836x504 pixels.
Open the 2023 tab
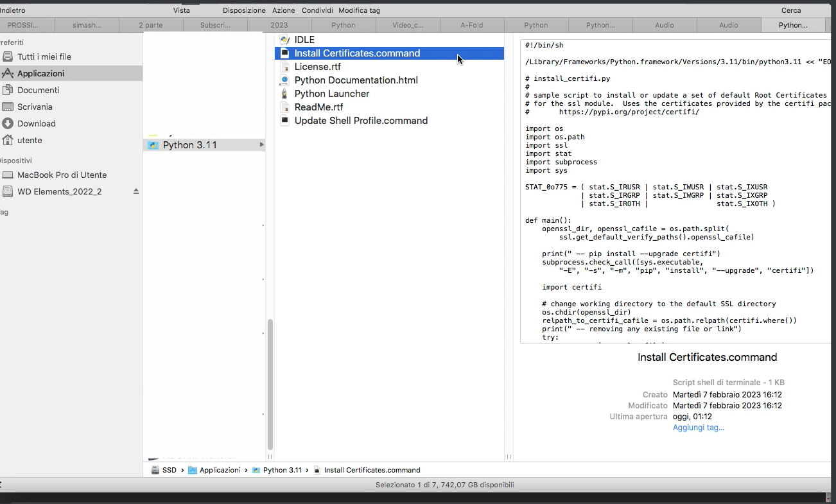279,25
